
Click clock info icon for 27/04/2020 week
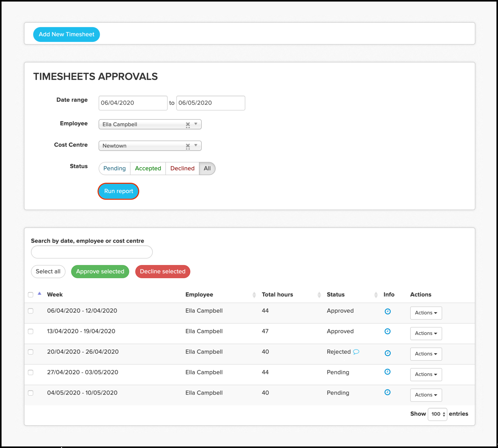[x=388, y=372]
